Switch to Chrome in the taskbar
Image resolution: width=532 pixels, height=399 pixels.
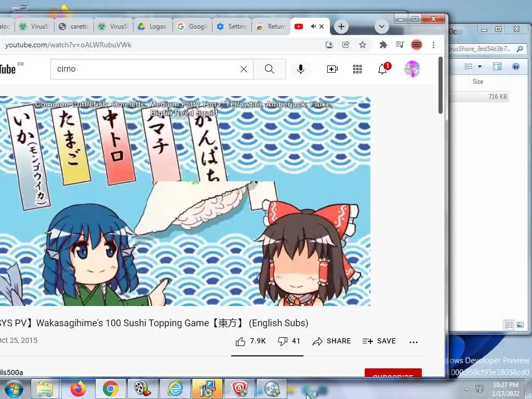[110, 389]
